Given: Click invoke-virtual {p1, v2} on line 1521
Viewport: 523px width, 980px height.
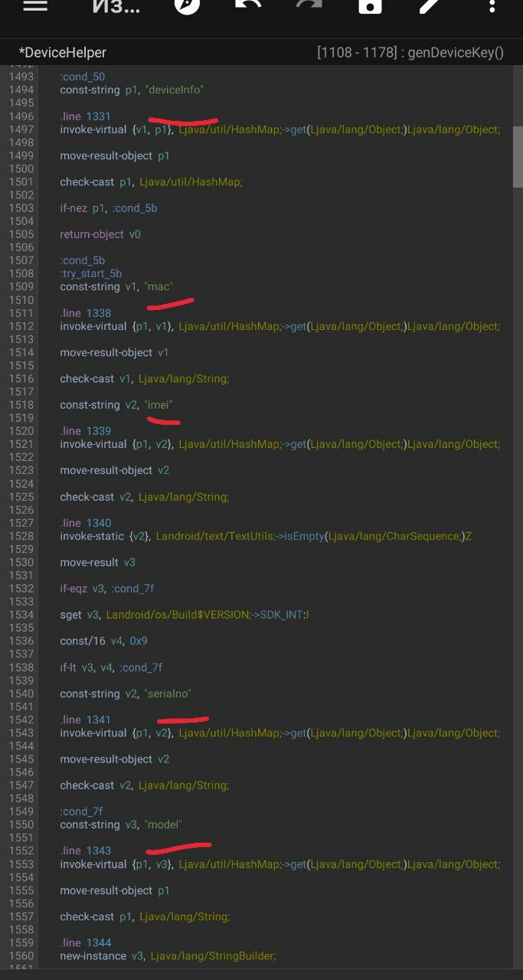Looking at the screenshot, I should [280, 444].
